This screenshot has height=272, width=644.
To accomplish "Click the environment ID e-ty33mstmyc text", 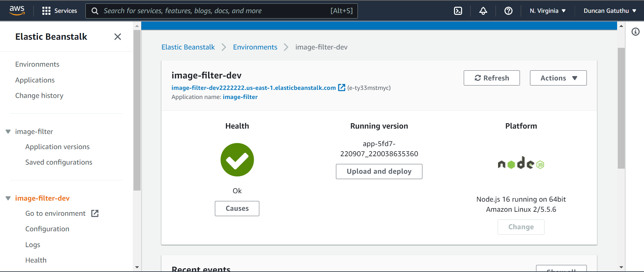I will (x=369, y=88).
